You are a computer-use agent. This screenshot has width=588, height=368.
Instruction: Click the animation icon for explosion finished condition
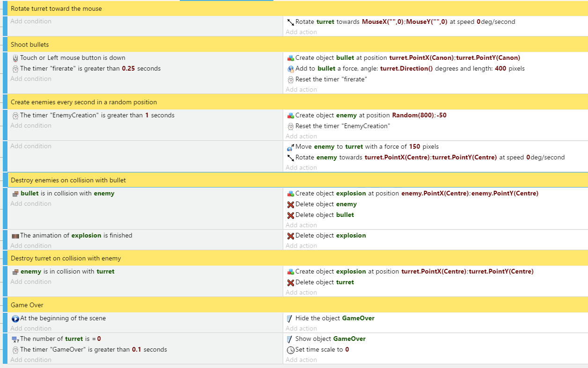(15, 236)
